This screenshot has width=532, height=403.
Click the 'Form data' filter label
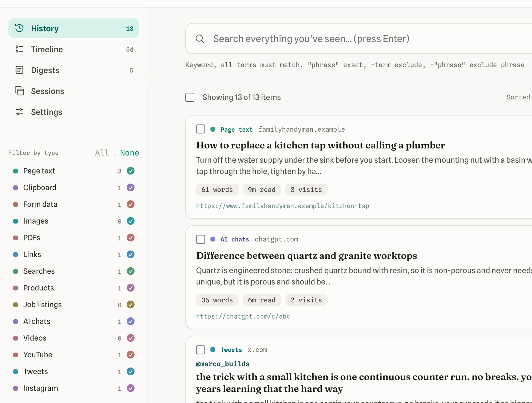(x=40, y=204)
